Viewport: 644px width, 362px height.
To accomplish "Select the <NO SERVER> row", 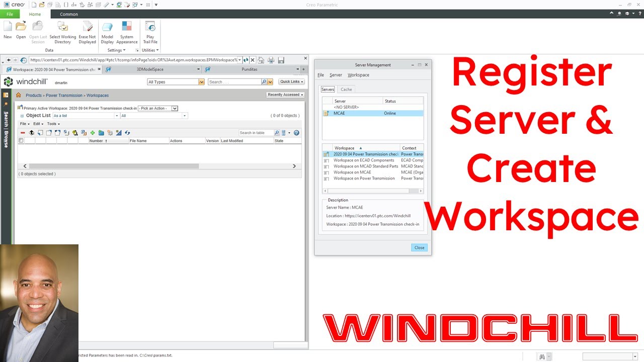I will (373, 107).
